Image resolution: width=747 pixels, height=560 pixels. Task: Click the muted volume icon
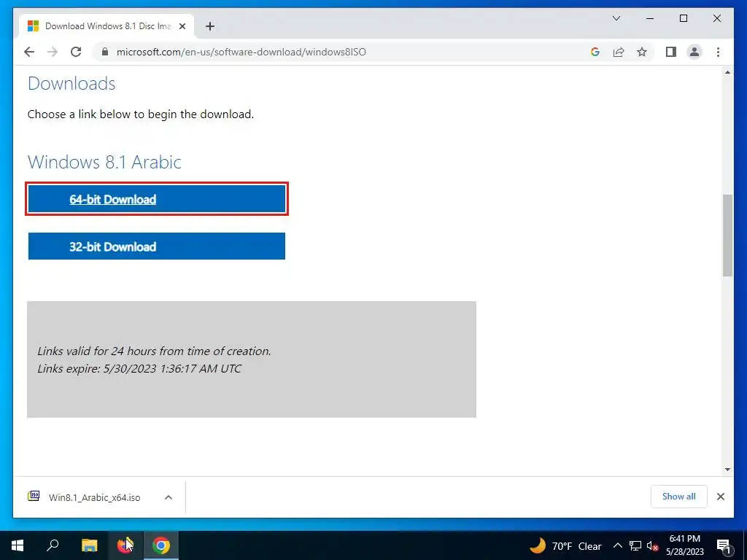point(653,546)
